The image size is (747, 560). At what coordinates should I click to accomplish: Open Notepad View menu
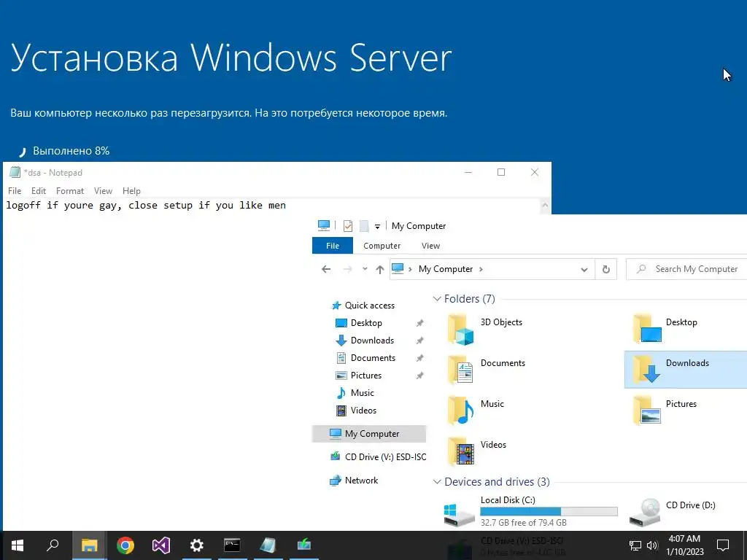pyautogui.click(x=103, y=191)
